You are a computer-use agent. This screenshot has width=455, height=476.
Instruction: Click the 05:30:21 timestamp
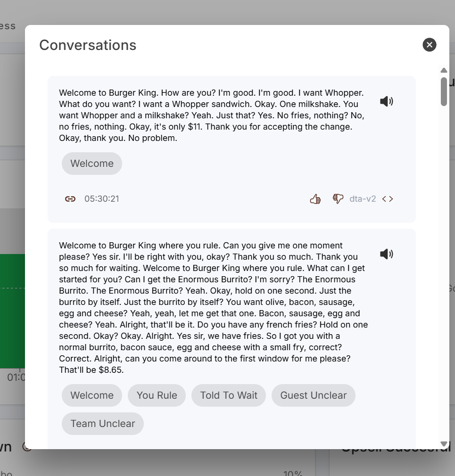click(x=102, y=199)
